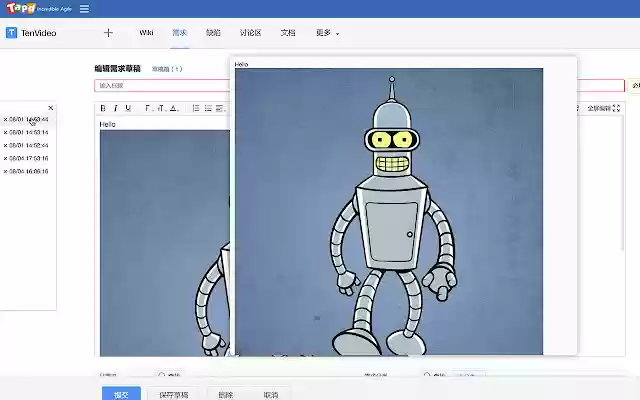This screenshot has width=640, height=400.
Task: Open the font color dropdown
Action: (174, 108)
